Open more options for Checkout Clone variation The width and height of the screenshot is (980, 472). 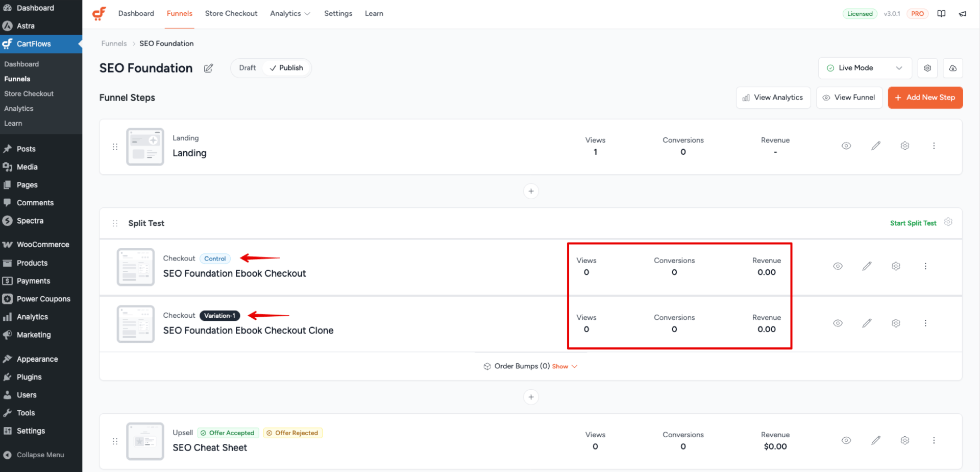point(925,323)
